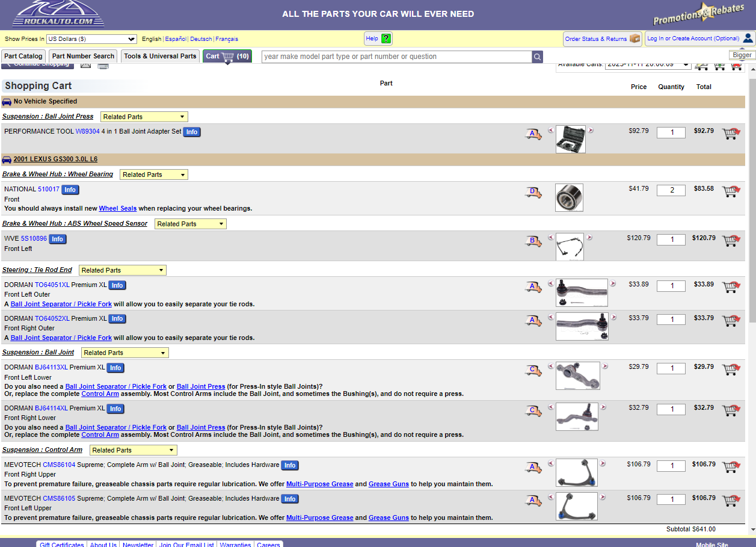
Task: Click Info button for NATIONAL 510017
Action: click(70, 190)
